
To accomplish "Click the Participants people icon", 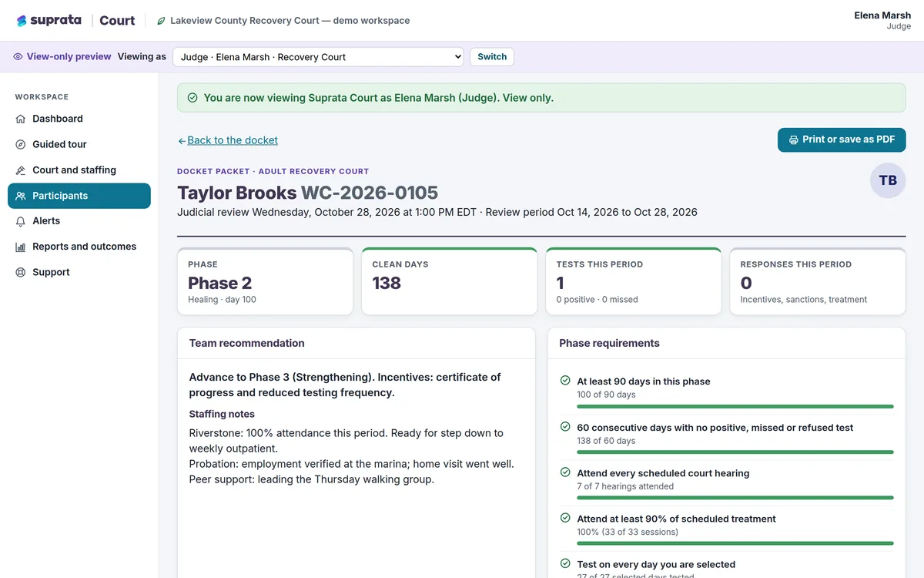I will click(x=21, y=196).
